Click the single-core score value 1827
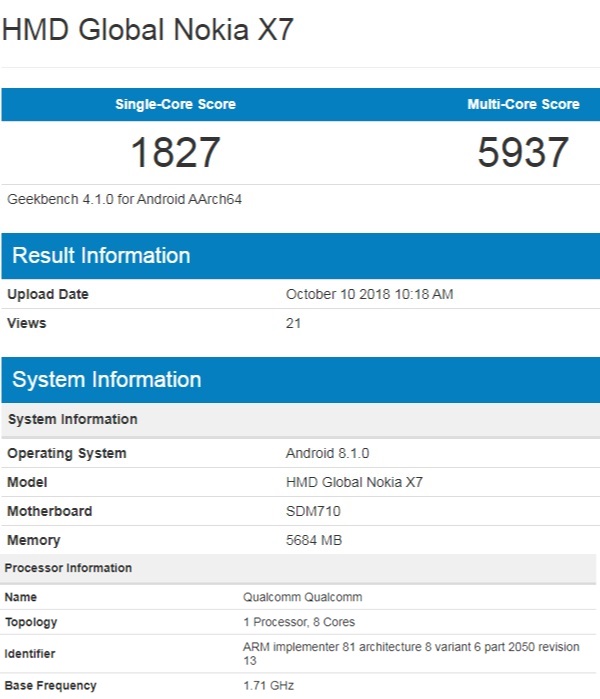 (175, 152)
